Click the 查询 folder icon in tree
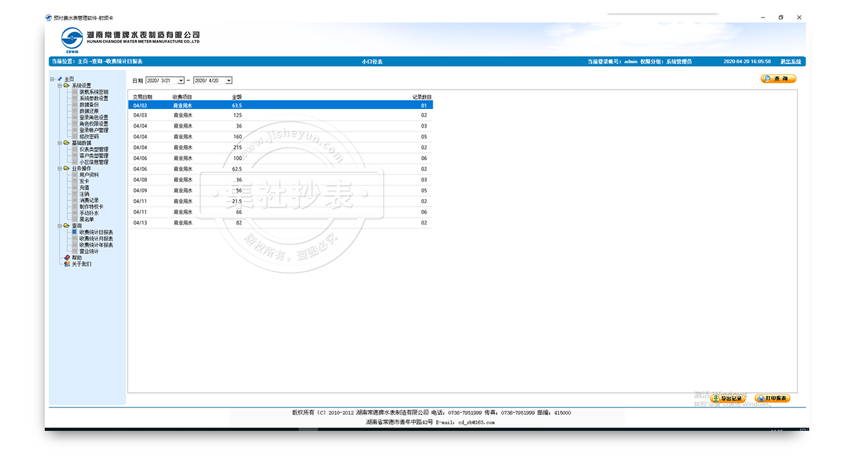 pos(66,226)
